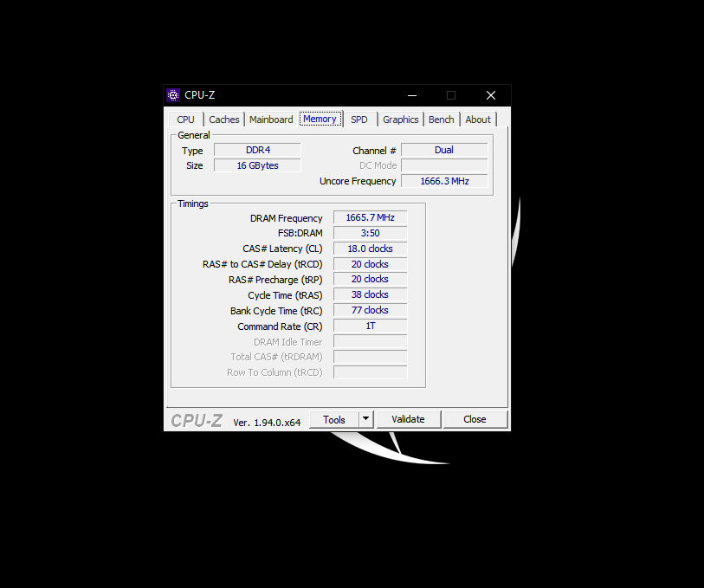704x588 pixels.
Task: Open the Mainboard tab
Action: point(271,120)
